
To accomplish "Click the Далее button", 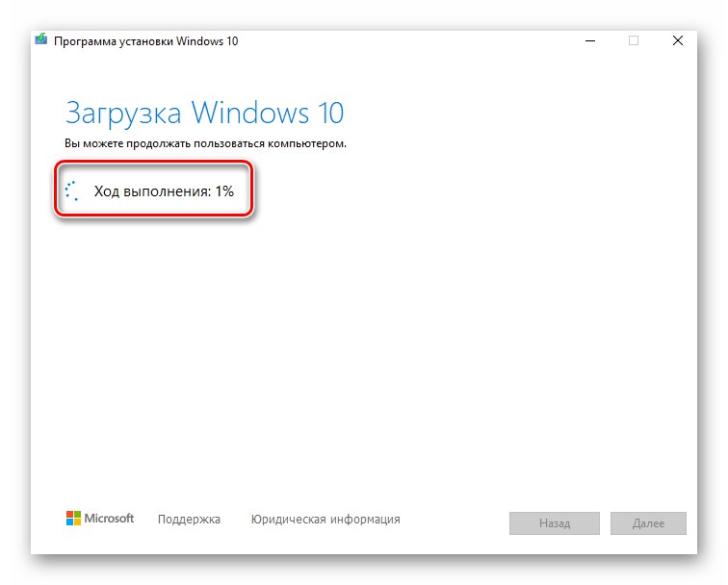I will 648,523.
